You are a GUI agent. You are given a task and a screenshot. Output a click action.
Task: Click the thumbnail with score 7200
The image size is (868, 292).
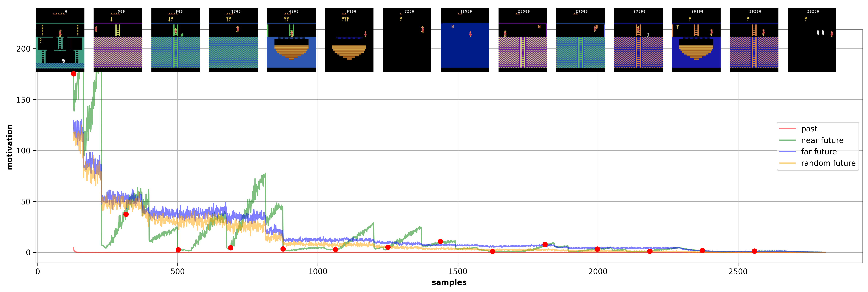407,40
